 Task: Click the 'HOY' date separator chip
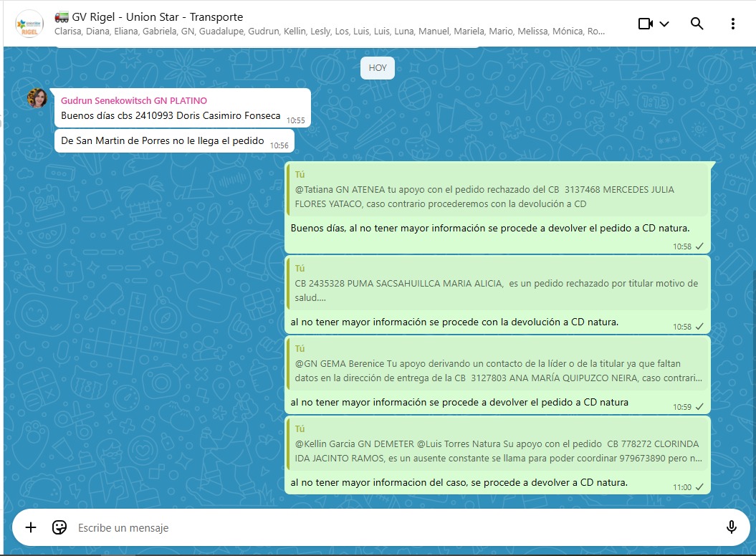[378, 68]
